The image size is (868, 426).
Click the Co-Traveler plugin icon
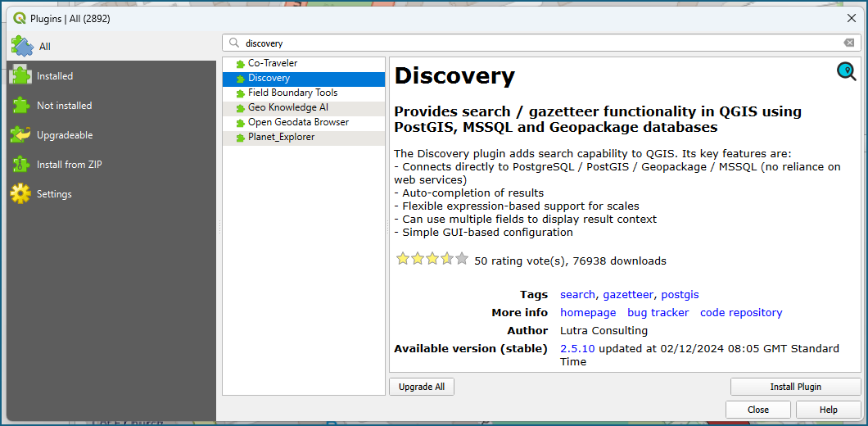(x=240, y=64)
